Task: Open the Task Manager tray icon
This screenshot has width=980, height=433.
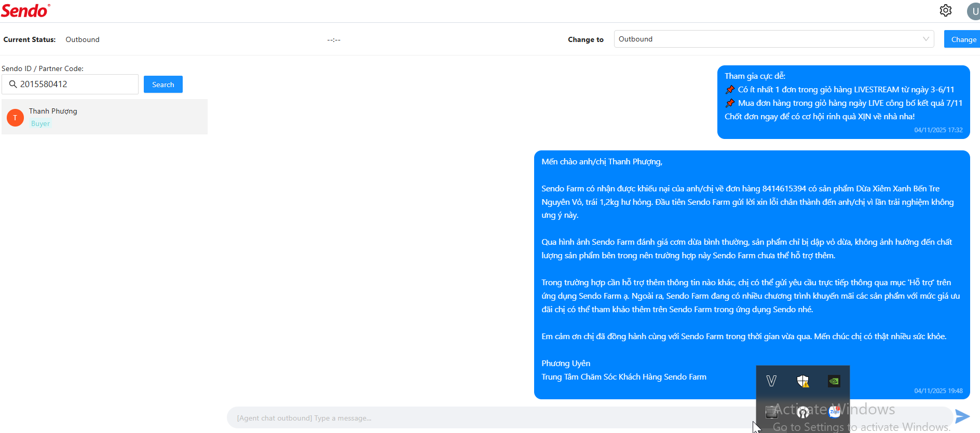Action: click(772, 412)
